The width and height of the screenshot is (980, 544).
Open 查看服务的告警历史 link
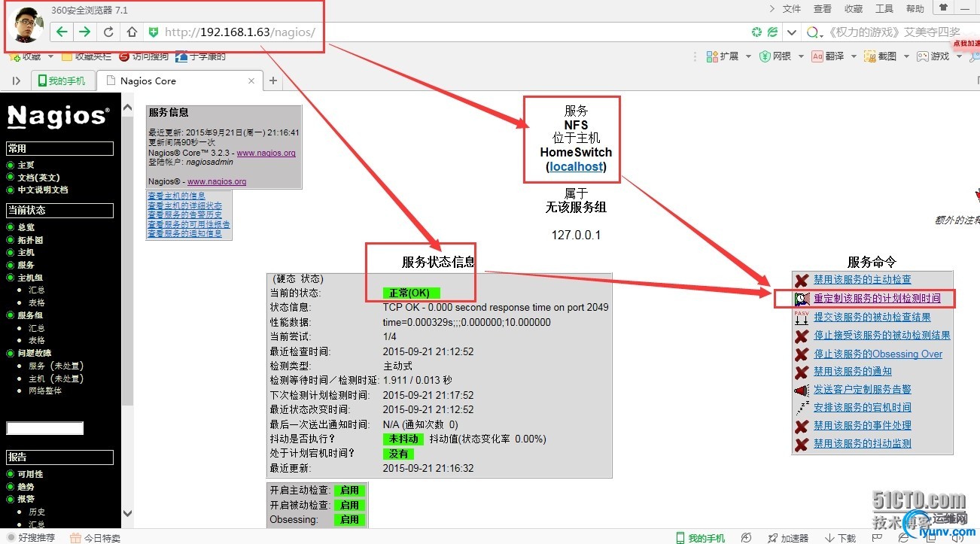click(185, 214)
